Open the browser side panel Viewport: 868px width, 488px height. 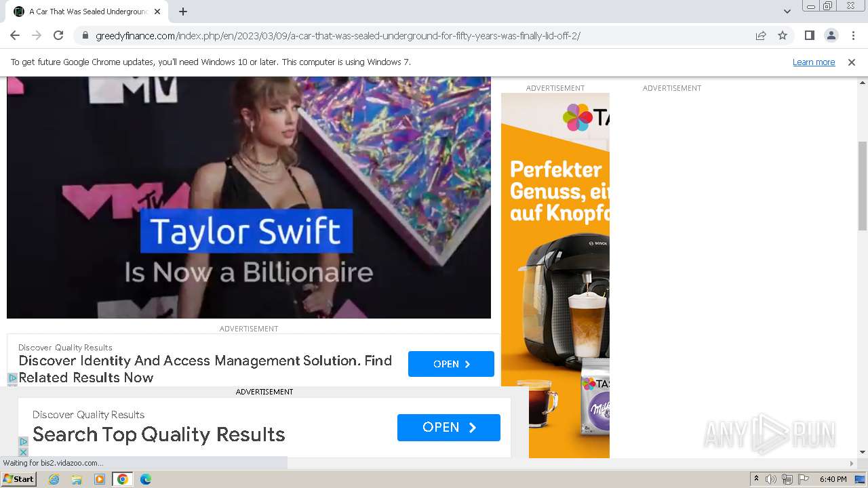[809, 35]
